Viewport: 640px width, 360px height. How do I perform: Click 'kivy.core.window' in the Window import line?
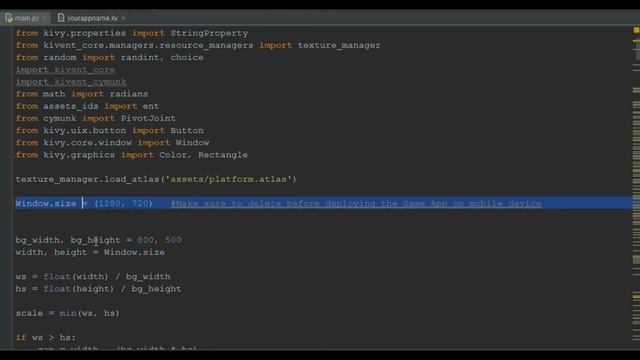click(87, 143)
